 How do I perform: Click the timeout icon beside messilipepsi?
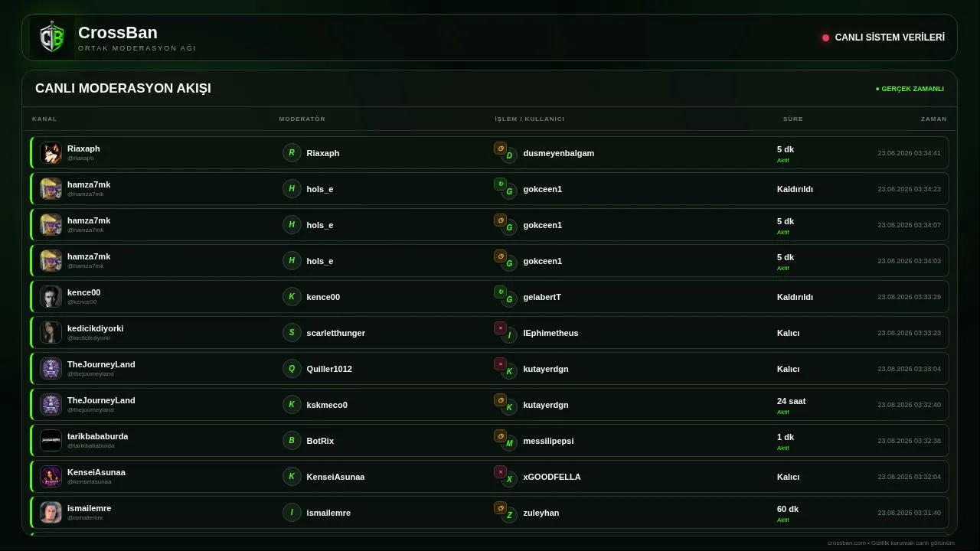point(500,436)
